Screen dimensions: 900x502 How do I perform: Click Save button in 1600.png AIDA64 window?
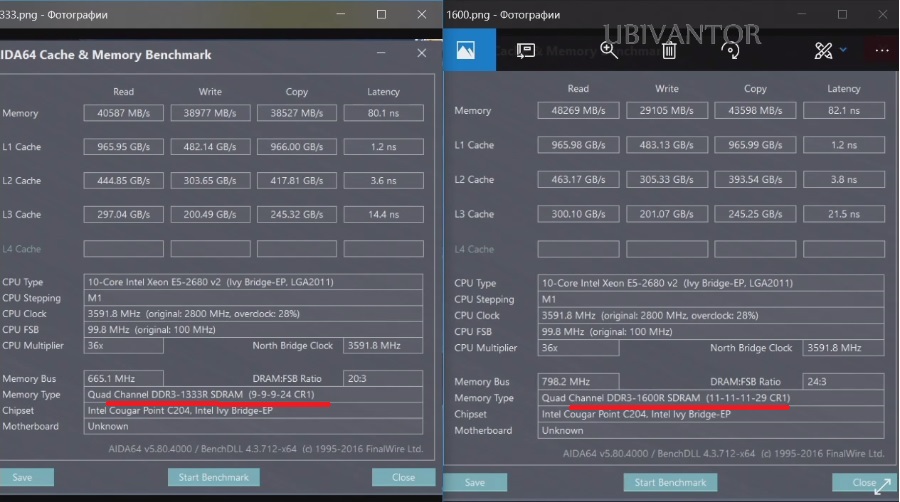point(475,482)
